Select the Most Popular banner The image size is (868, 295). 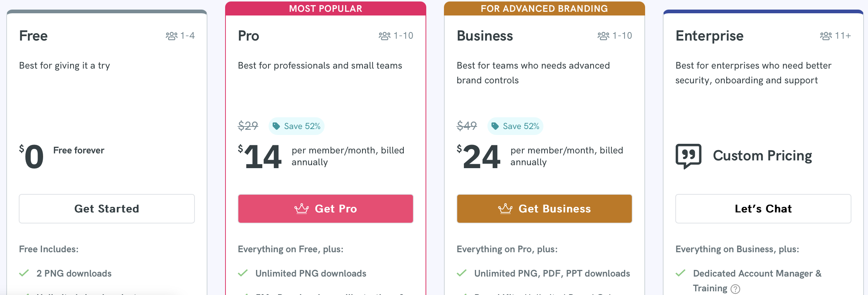click(326, 8)
